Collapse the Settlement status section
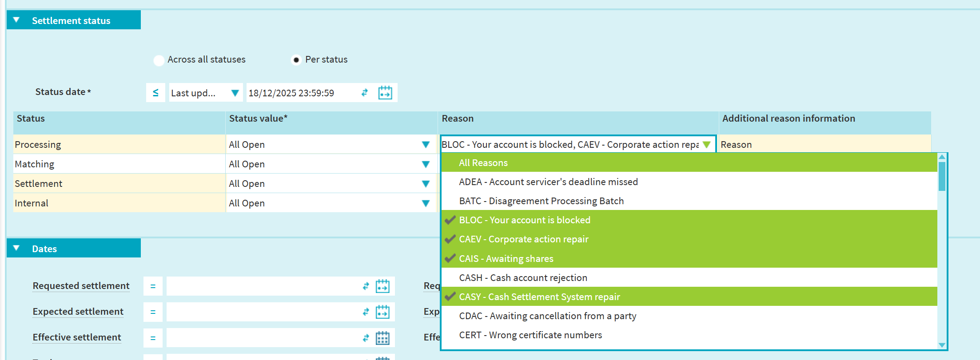 [16, 20]
